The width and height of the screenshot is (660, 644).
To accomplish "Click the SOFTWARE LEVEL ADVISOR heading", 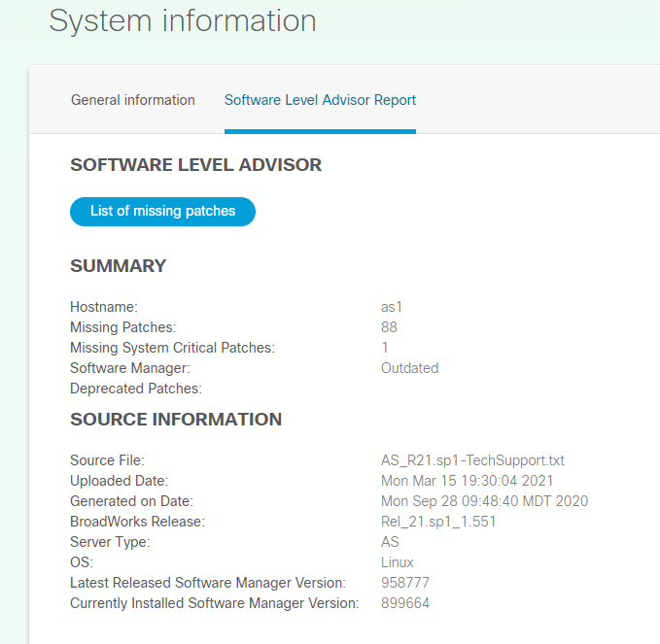I will (x=195, y=165).
